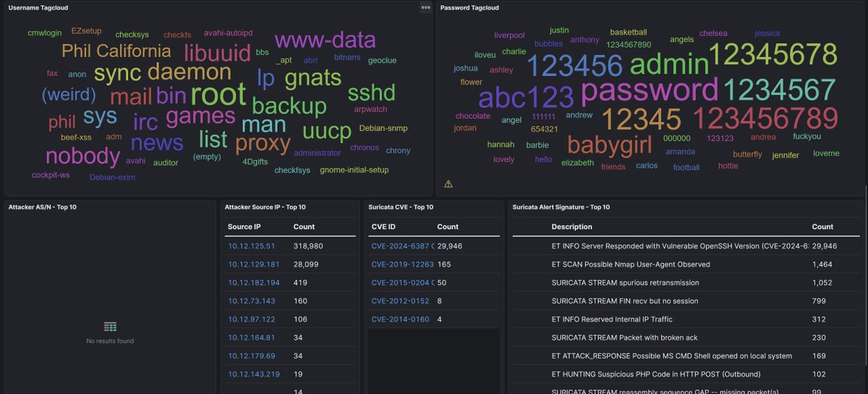Click the Username Tagcloud panel title
The image size is (868, 394).
39,8
